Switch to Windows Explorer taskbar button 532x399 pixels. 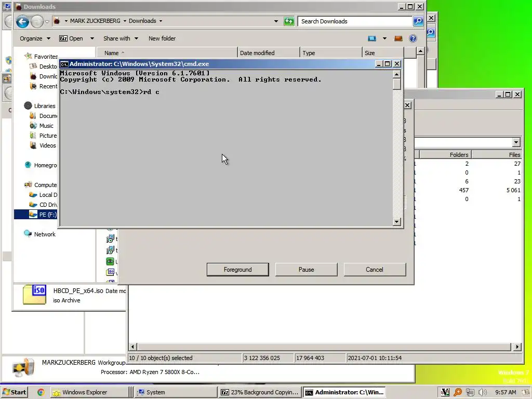tap(89, 392)
